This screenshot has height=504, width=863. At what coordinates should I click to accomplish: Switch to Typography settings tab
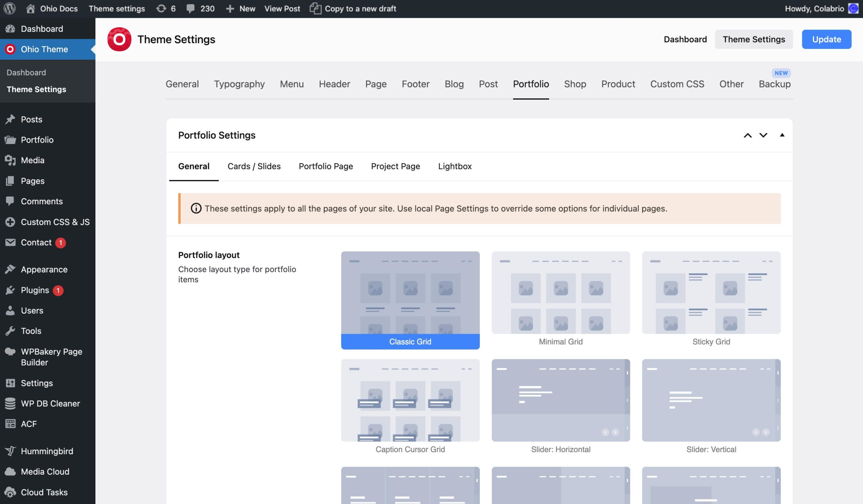pyautogui.click(x=239, y=84)
